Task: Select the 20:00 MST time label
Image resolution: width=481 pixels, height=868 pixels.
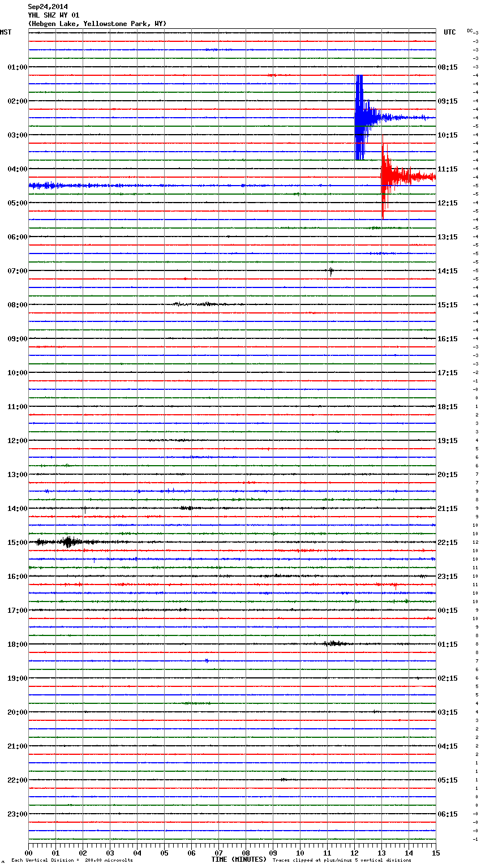Action: tap(18, 712)
